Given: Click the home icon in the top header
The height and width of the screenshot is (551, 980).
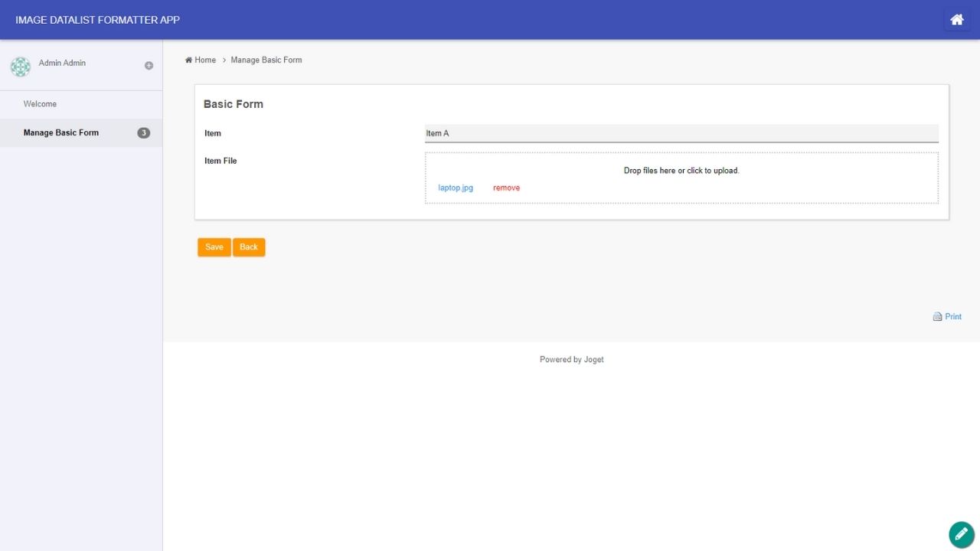Looking at the screenshot, I should click(956, 20).
